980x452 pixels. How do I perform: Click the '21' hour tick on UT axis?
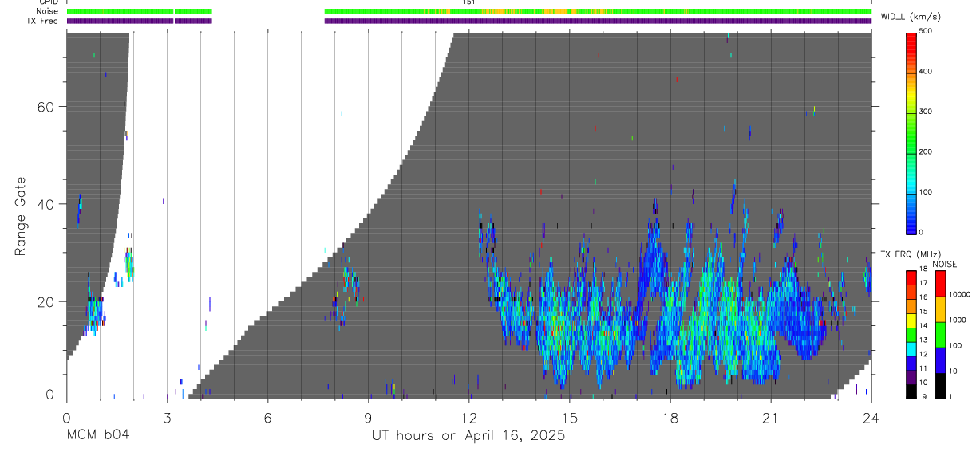tap(771, 417)
